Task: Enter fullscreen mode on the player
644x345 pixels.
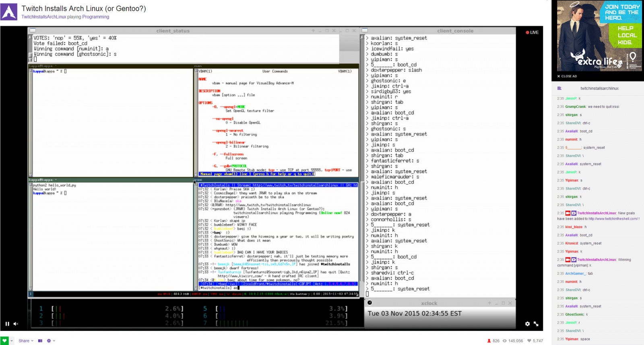Action: click(x=536, y=324)
